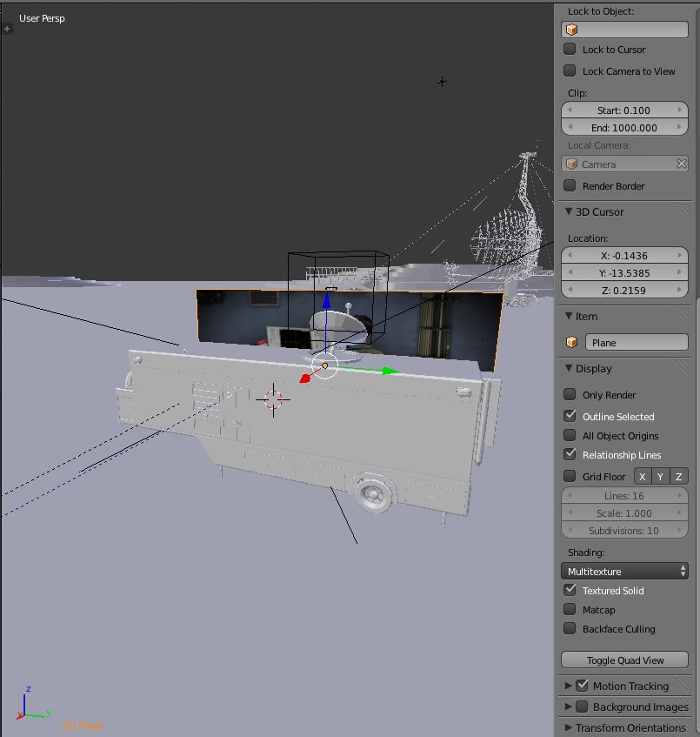Click the User Persp viewport label
This screenshot has width=700, height=737.
click(x=42, y=18)
